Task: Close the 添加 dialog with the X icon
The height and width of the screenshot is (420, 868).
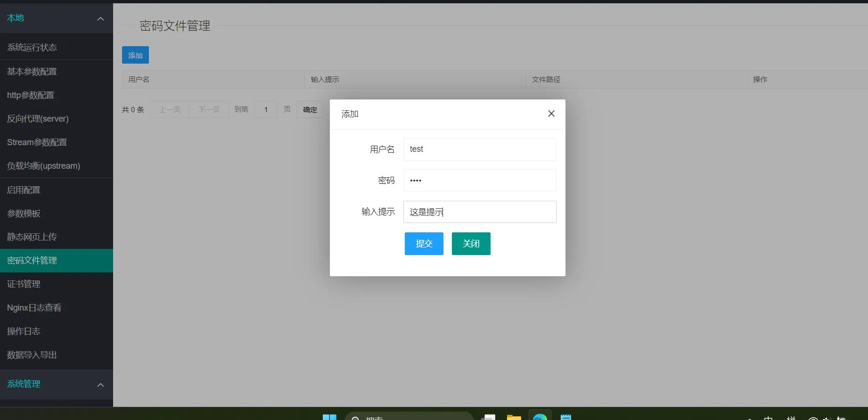Action: coord(551,114)
